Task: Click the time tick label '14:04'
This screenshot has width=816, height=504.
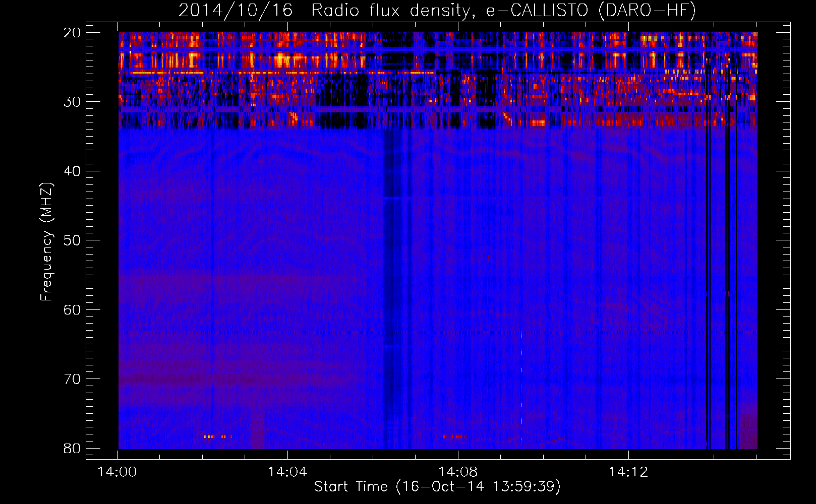Action: click(287, 472)
